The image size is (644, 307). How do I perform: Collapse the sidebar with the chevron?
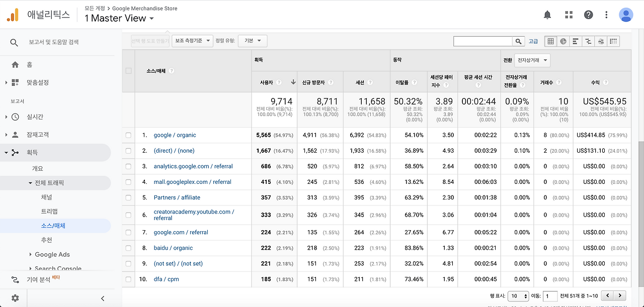(103, 298)
